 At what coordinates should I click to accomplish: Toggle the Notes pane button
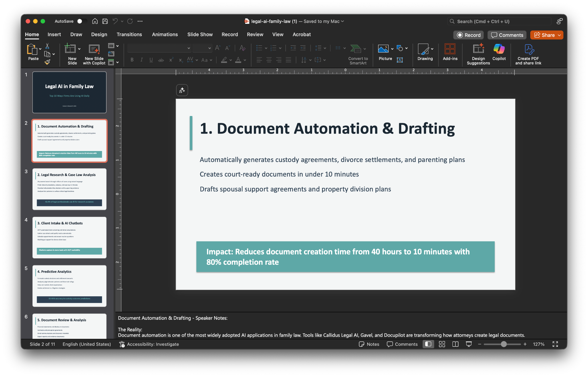[x=369, y=344]
